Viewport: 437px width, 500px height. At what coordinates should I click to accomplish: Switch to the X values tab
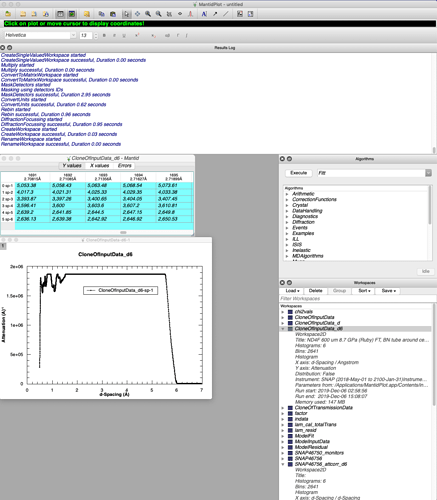click(99, 166)
